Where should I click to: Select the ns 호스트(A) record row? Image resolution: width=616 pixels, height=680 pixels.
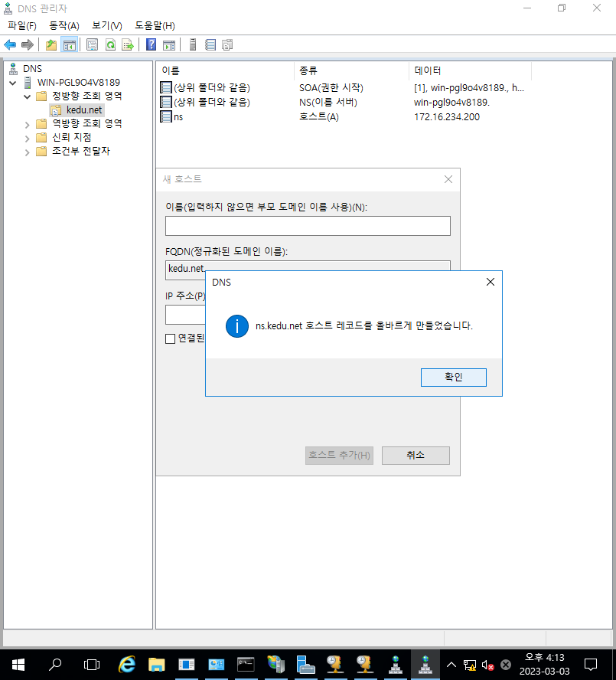tap(343, 117)
